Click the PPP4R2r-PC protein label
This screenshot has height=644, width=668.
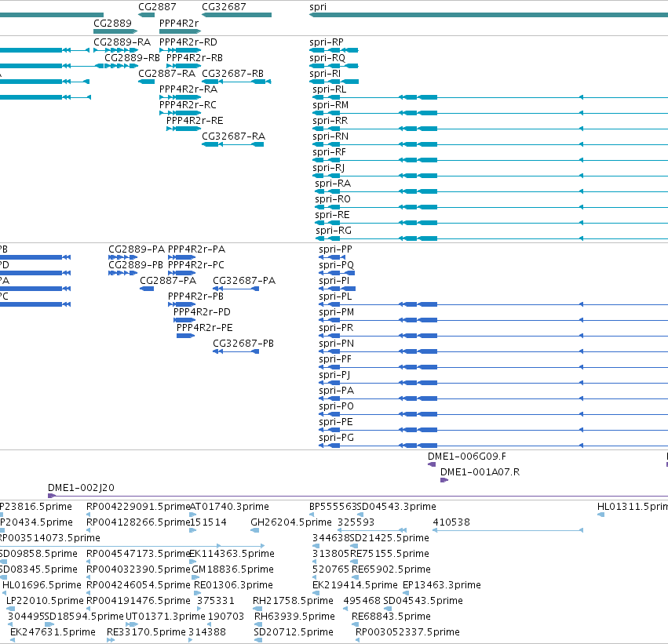coord(196,265)
